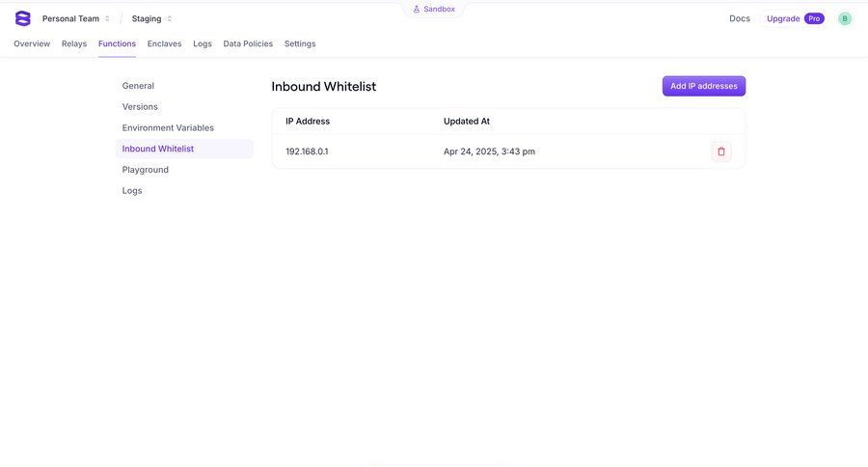Switch to the Overview tab

click(x=32, y=43)
